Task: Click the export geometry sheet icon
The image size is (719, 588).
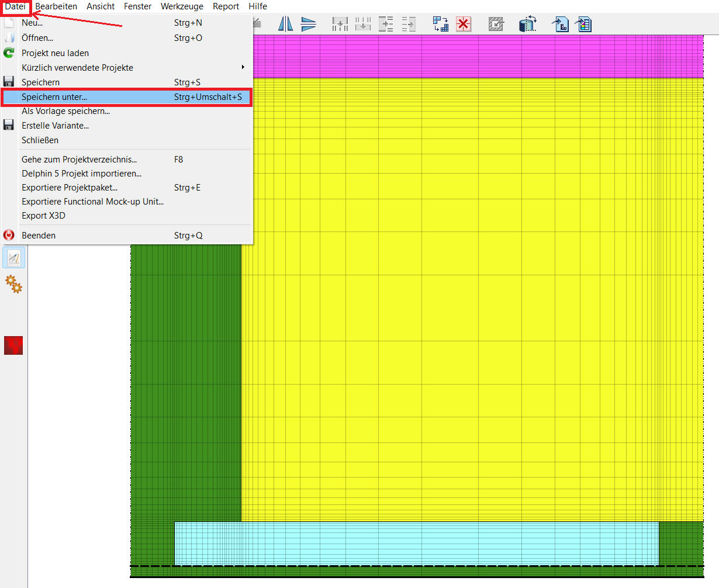Action: tap(561, 24)
